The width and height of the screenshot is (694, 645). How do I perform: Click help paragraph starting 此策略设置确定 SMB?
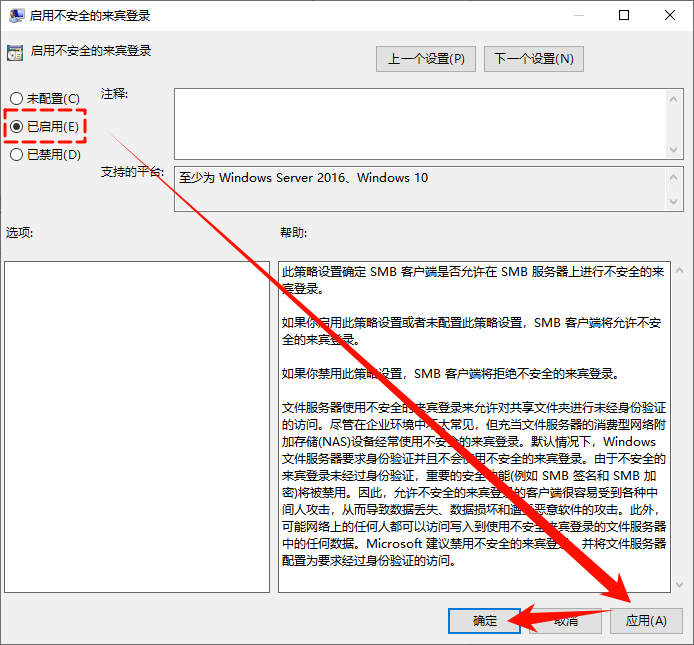click(473, 280)
